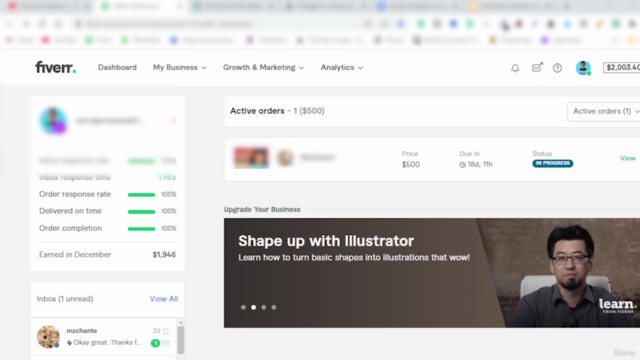640x360 pixels.
Task: Click the Earned in December amount $1,946
Action: [164, 255]
